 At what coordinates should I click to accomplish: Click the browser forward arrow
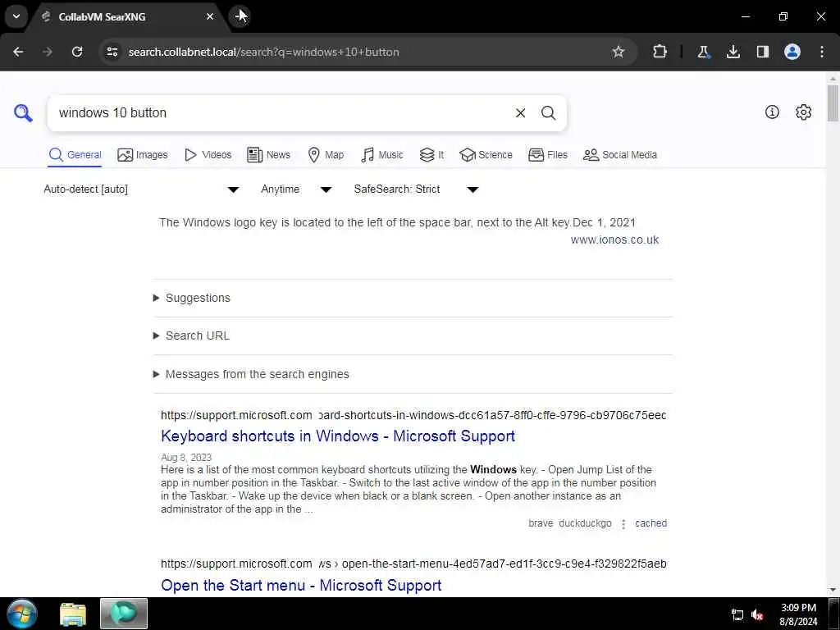click(47, 52)
